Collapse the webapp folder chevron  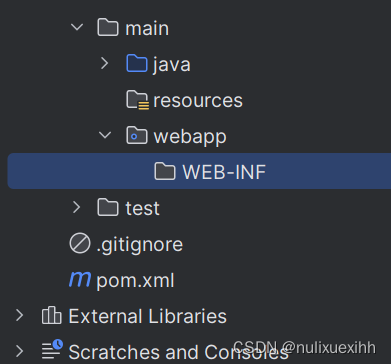(x=105, y=135)
